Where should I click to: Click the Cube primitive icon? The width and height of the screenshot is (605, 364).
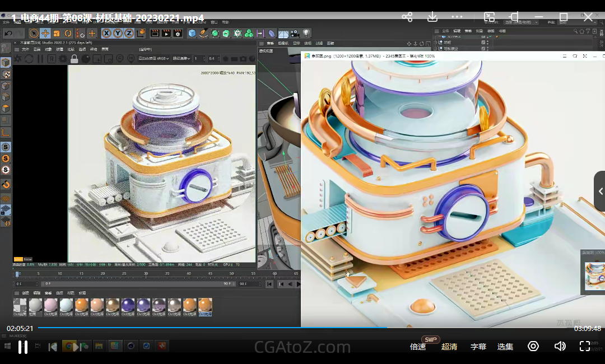(x=192, y=34)
